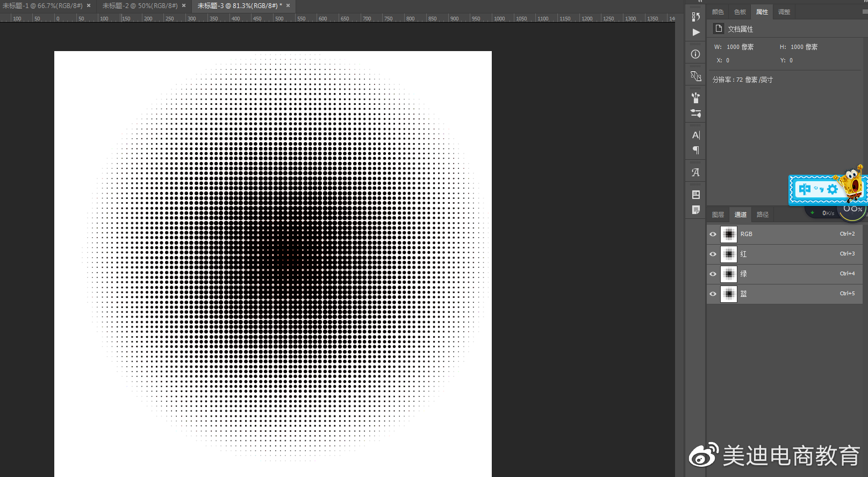Screen dimensions: 868x477
Task: Switch to the 调整 panel tab
Action: tap(784, 12)
